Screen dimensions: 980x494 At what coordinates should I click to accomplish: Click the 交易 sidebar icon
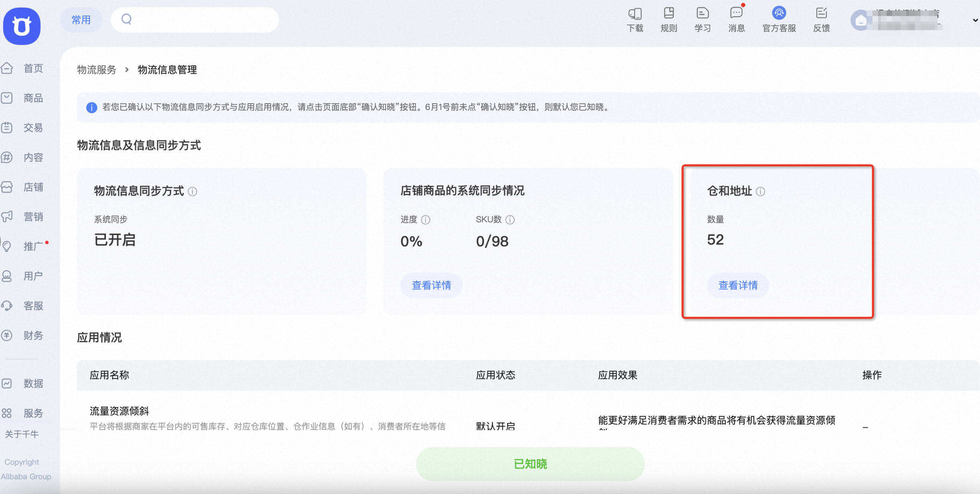click(7, 127)
